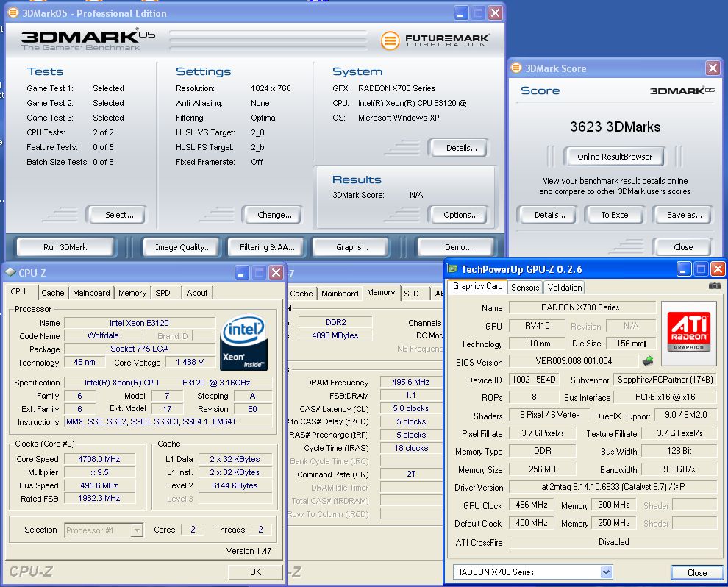Viewport: 728px width, 587px height.
Task: Open Filtering & AA options
Action: (267, 247)
